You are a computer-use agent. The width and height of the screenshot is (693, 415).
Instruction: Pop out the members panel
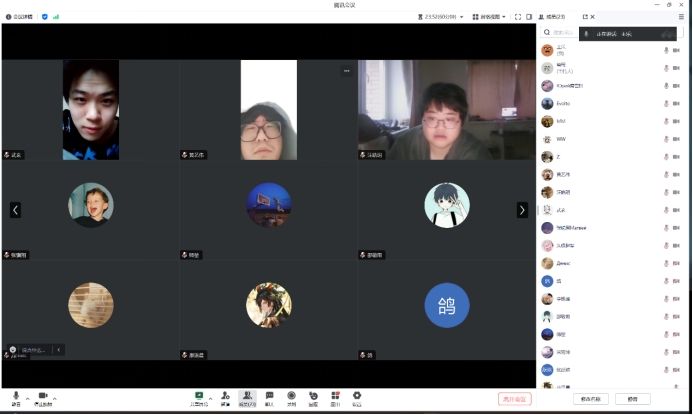585,17
